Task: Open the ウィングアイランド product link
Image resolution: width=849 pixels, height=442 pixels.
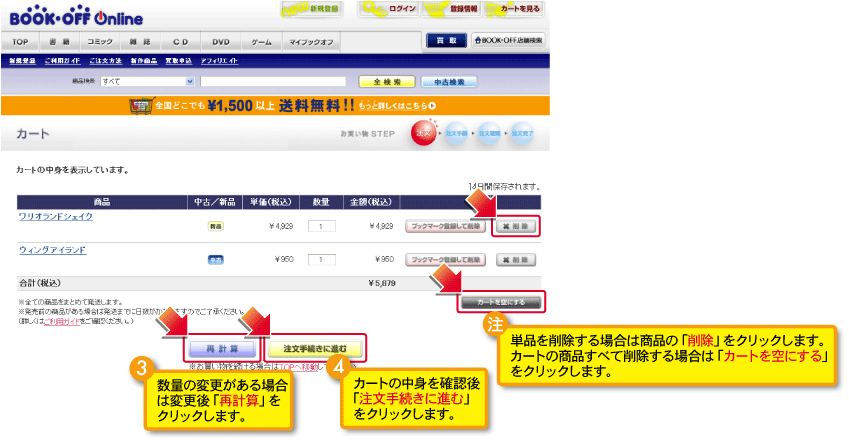Action: pos(53,250)
